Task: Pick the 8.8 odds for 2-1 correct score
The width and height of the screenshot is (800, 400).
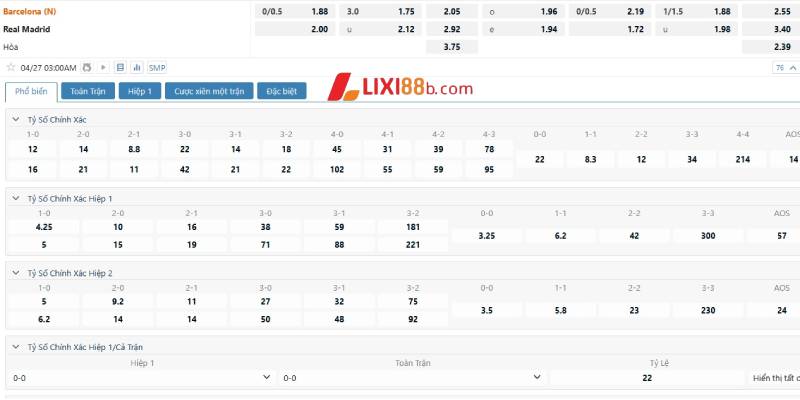Action: tap(134, 149)
